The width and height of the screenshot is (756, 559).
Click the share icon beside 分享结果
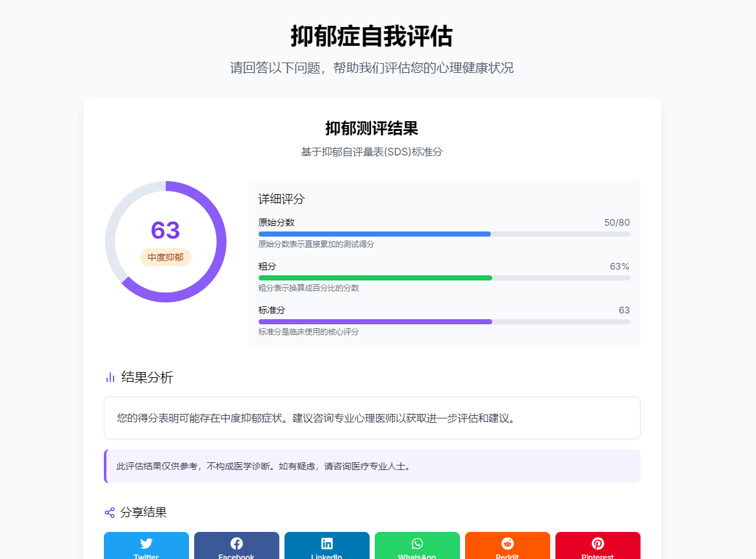tap(108, 512)
